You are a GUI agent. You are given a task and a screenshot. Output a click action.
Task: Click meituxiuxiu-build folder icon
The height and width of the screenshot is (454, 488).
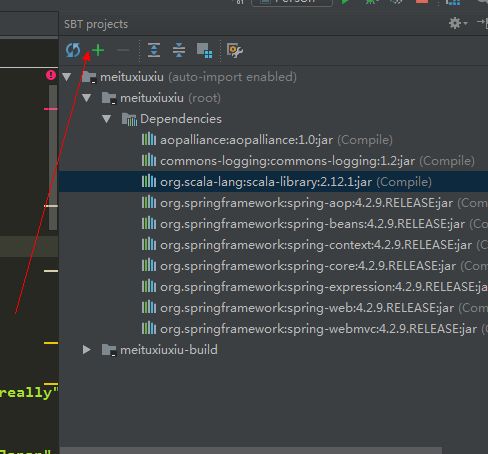[x=109, y=350]
